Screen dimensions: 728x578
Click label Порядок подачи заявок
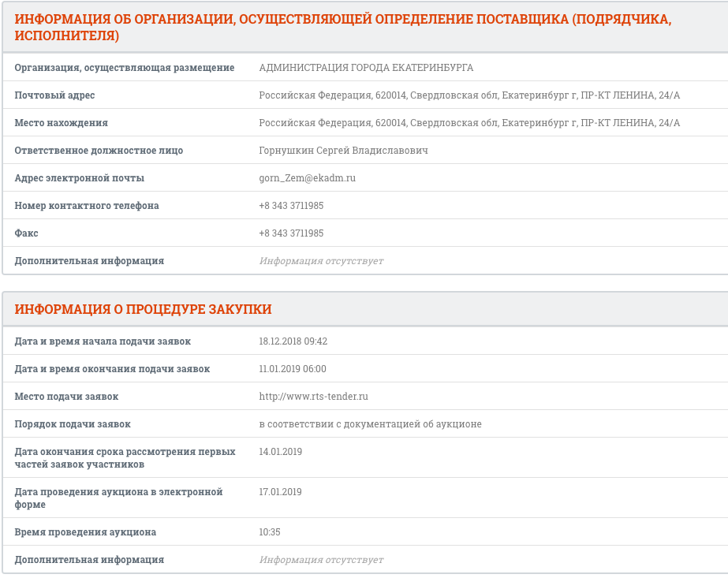[x=73, y=424]
